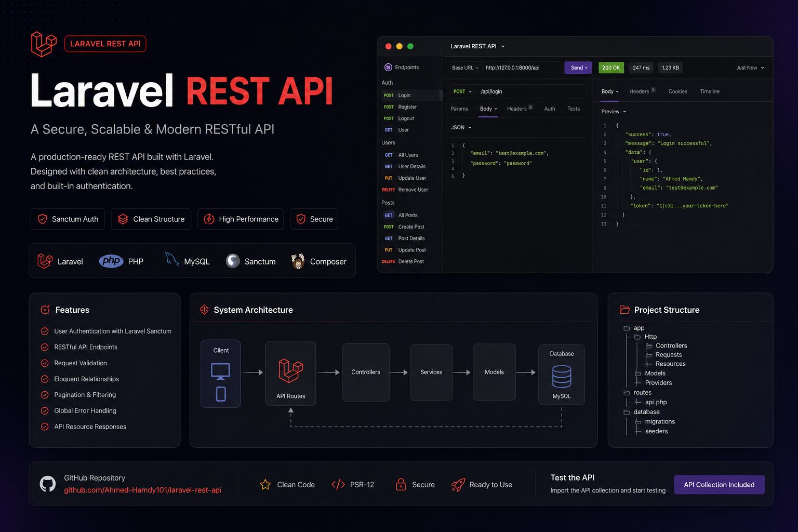Toggle check for RESTful API Endpoints
798x532 pixels.
(45, 347)
